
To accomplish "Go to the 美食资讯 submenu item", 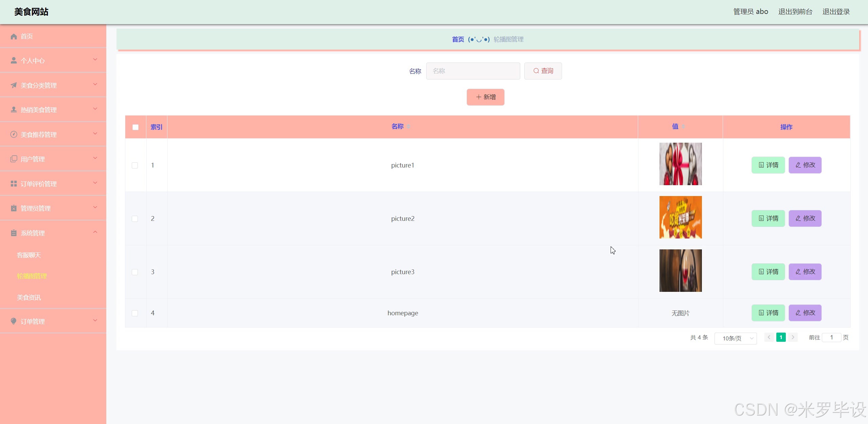I will point(29,297).
